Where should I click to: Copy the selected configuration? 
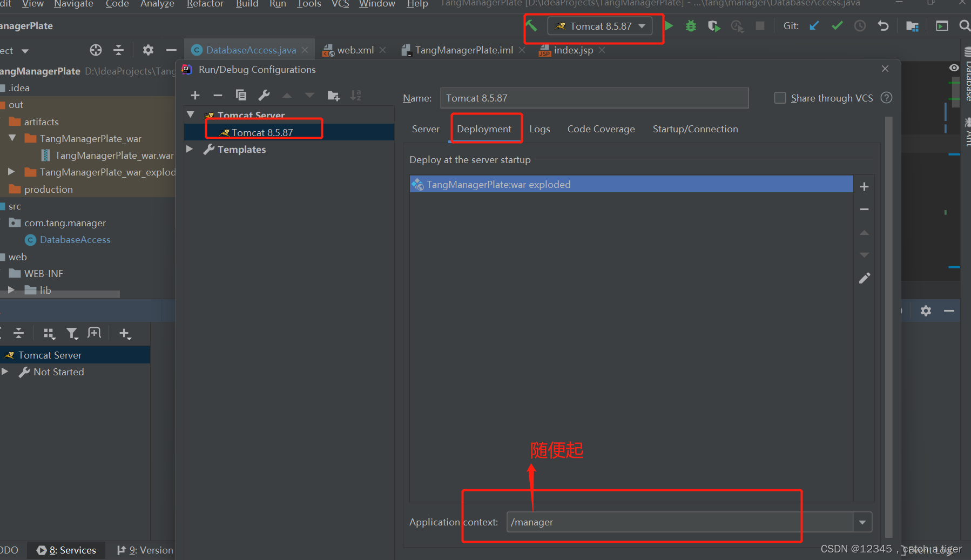click(x=241, y=95)
